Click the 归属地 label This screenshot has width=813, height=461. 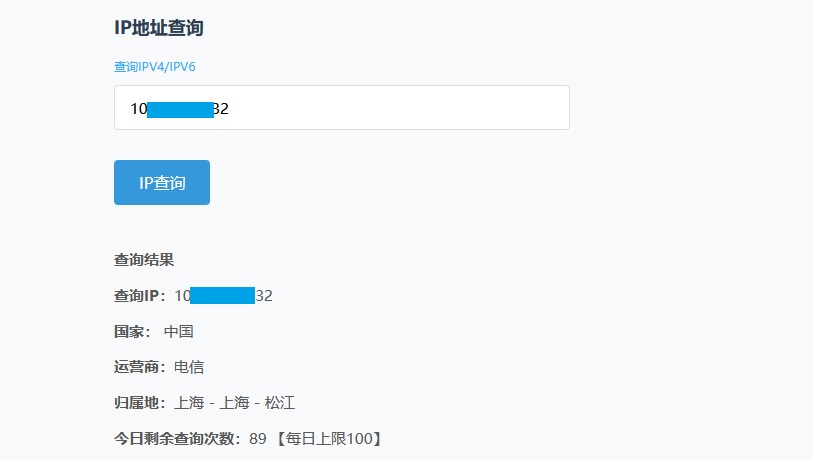tap(142, 403)
